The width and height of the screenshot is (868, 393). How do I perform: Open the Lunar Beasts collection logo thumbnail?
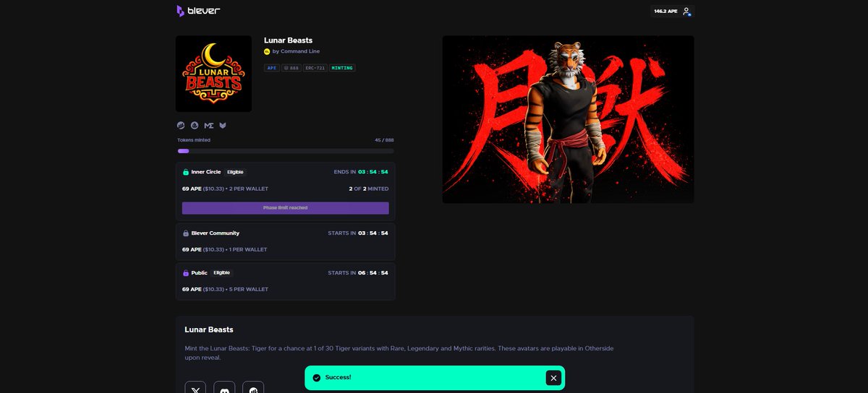point(213,74)
